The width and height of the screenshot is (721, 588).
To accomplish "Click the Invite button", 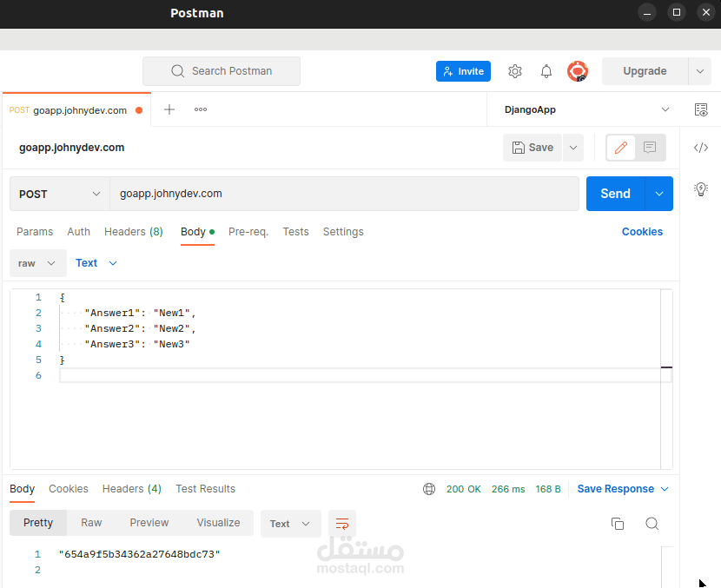I will 463,71.
